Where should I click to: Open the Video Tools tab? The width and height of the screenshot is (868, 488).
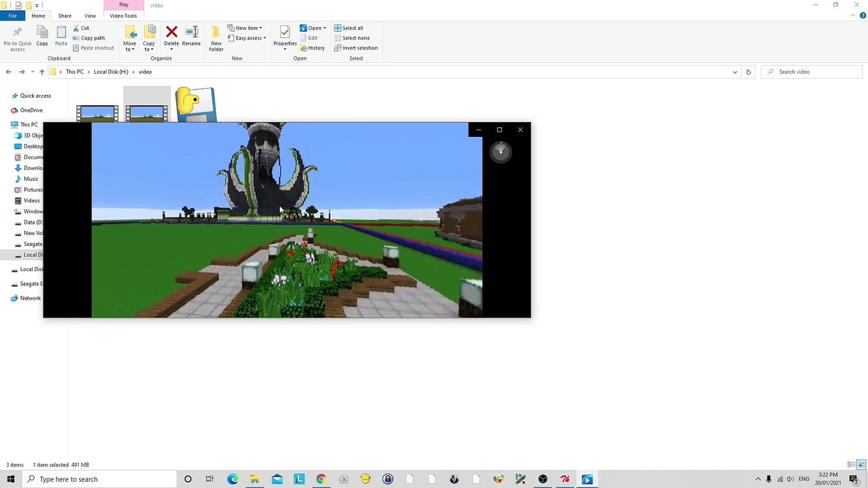pos(123,16)
